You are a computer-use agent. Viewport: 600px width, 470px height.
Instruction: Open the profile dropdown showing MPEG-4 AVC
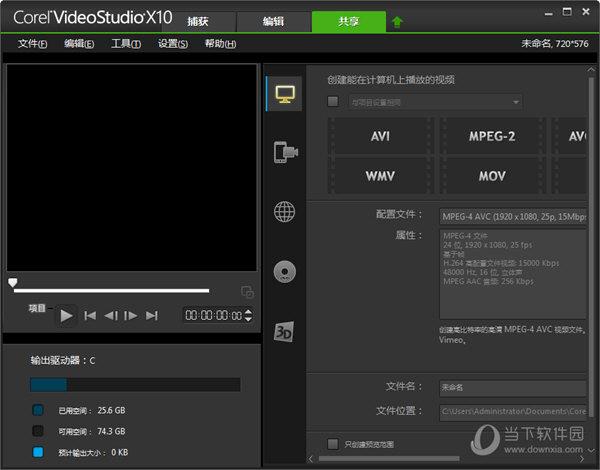pos(513,217)
